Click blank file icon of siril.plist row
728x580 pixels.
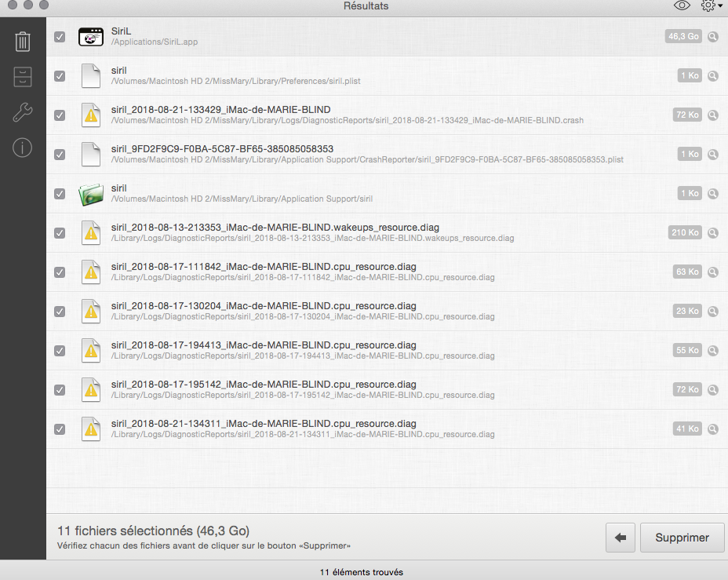91,75
